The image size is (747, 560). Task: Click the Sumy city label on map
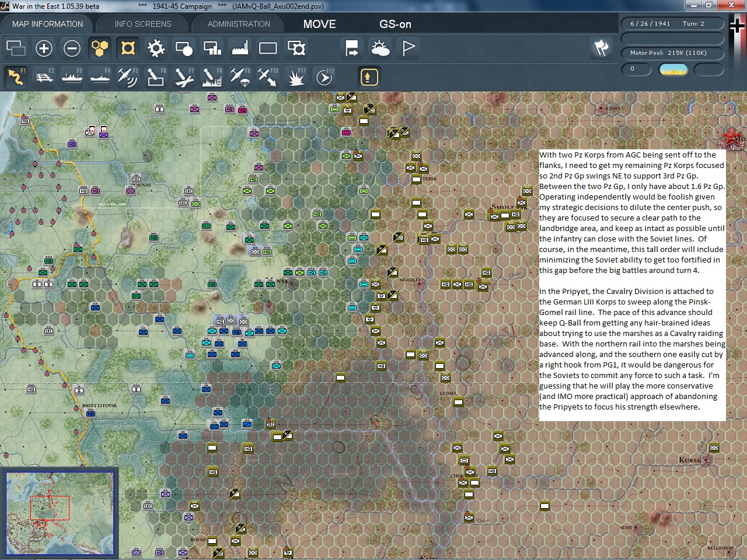pos(626,528)
